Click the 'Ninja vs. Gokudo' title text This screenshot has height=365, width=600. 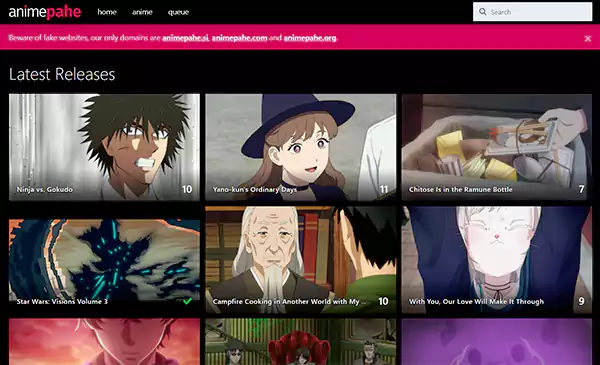click(x=44, y=189)
